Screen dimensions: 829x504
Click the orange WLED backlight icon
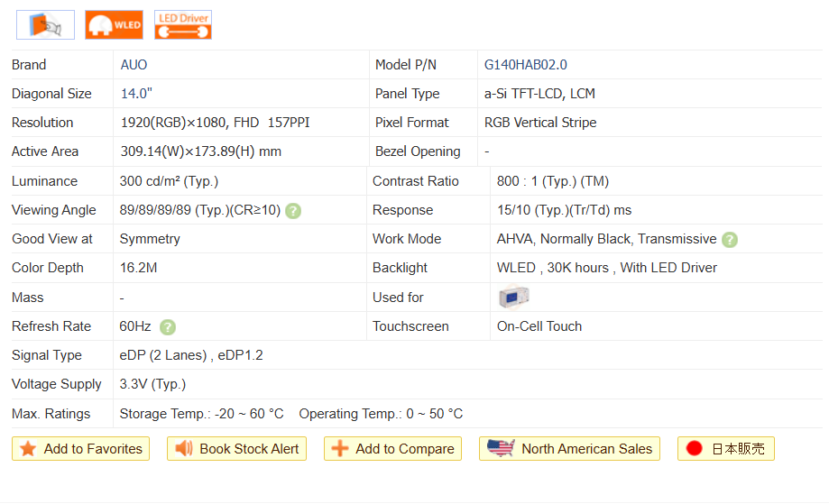114,24
